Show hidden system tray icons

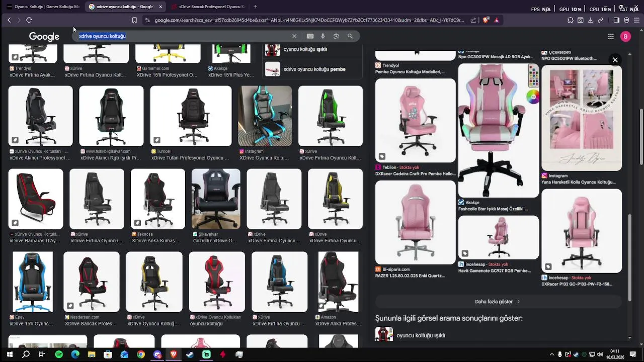(x=552, y=354)
